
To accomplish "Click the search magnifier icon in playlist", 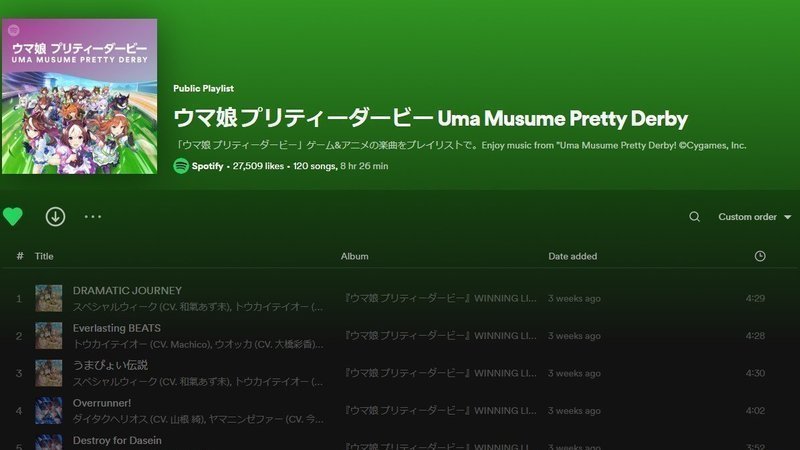I will [x=694, y=217].
